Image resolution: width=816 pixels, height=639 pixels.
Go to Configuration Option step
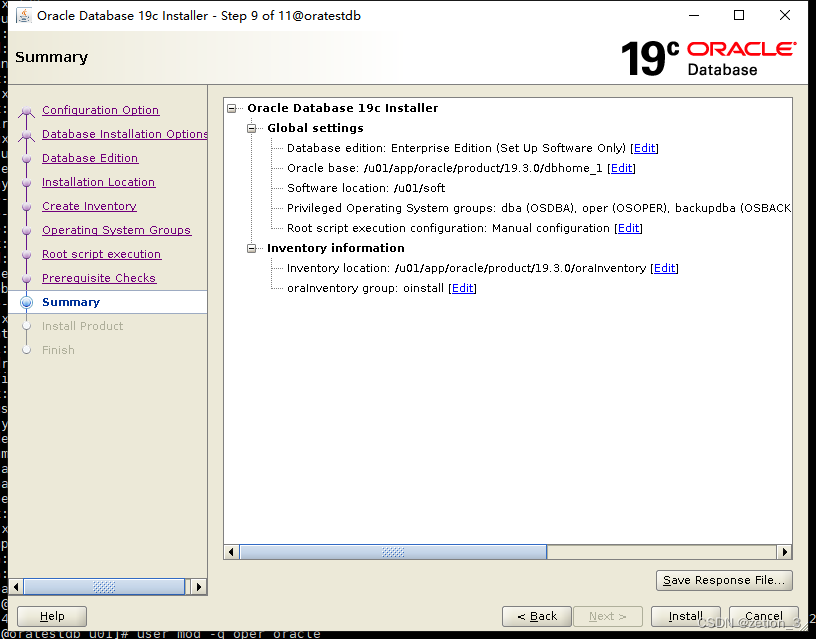pos(100,110)
